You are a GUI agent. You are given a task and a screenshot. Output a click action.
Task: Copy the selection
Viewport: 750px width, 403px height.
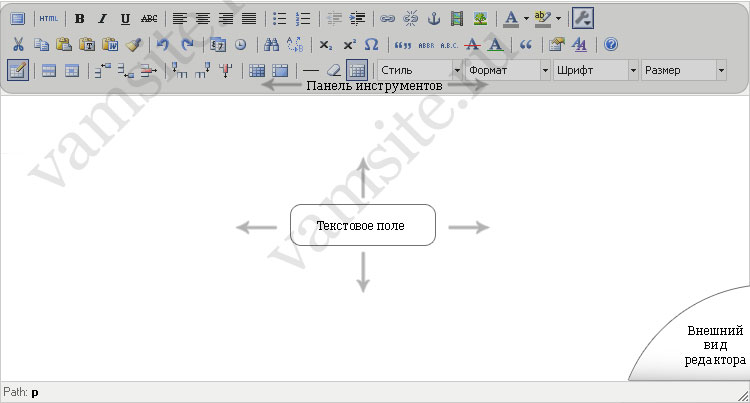[41, 44]
